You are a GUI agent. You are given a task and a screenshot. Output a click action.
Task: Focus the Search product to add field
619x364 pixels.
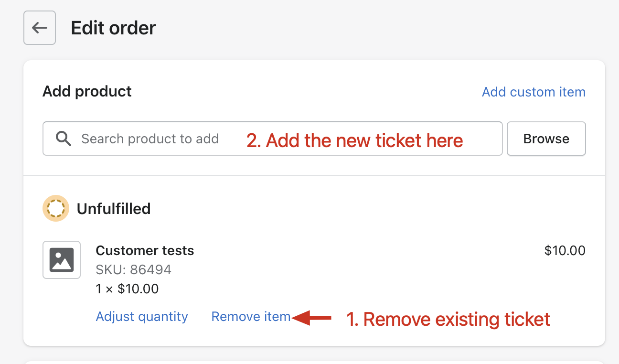273,139
